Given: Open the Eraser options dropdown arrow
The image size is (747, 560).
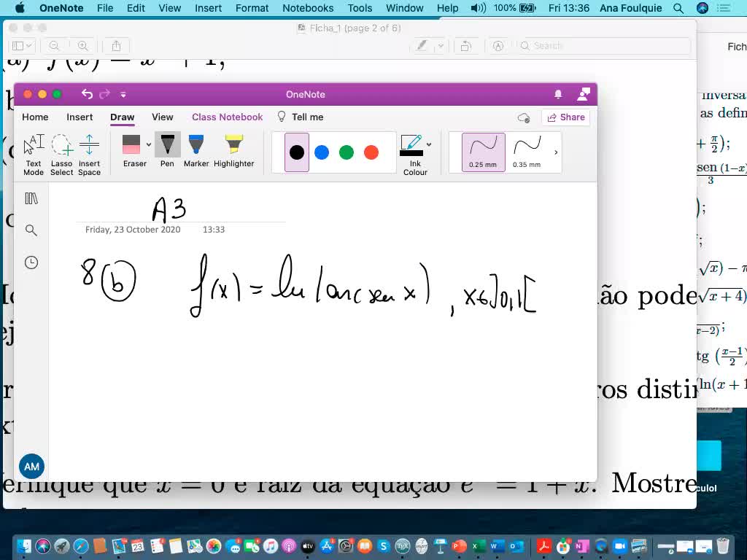Looking at the screenshot, I should pos(149,144).
